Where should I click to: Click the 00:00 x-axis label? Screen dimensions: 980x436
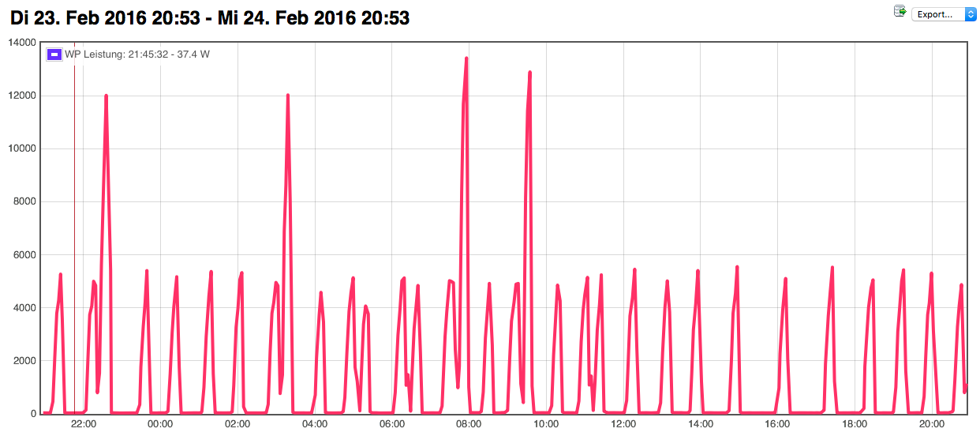pyautogui.click(x=160, y=424)
